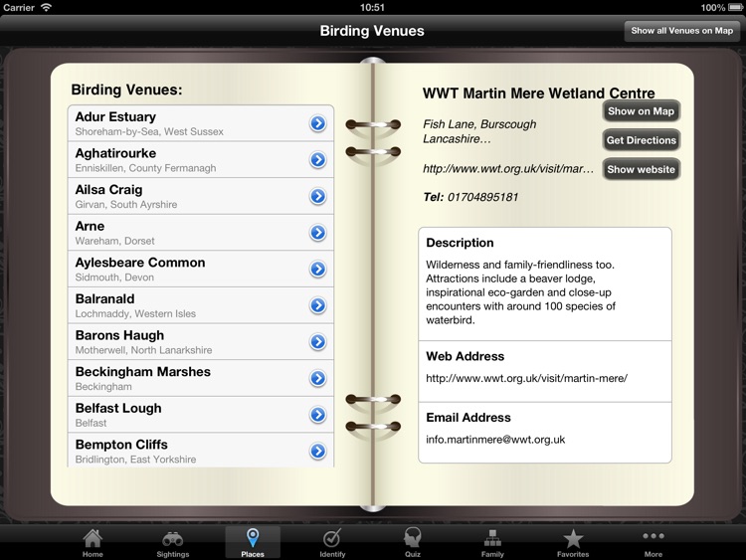Select the Aghatirourke venue name
The image size is (746, 560).
click(115, 153)
